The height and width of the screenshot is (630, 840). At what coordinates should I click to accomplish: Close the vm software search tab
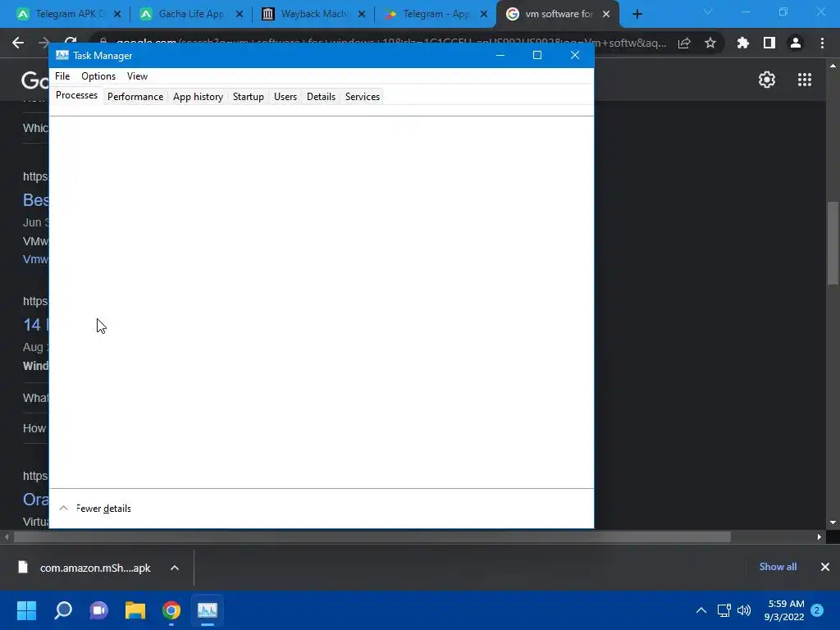[606, 14]
